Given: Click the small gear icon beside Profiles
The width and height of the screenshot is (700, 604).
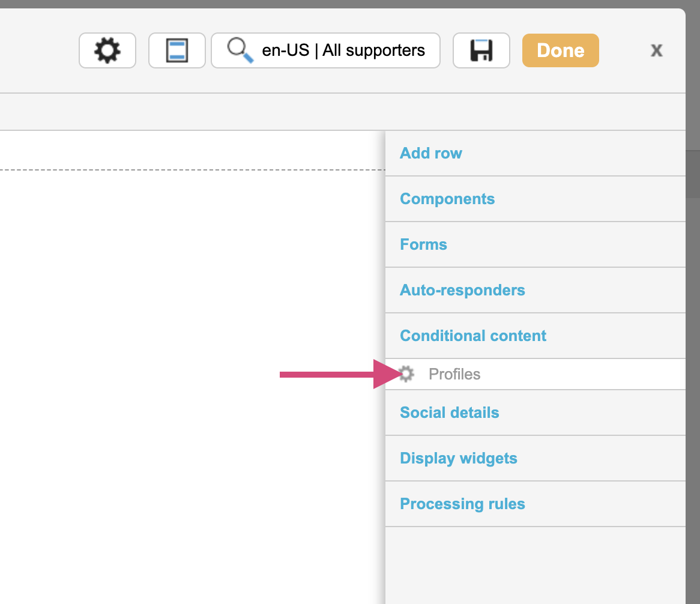Looking at the screenshot, I should tap(407, 374).
